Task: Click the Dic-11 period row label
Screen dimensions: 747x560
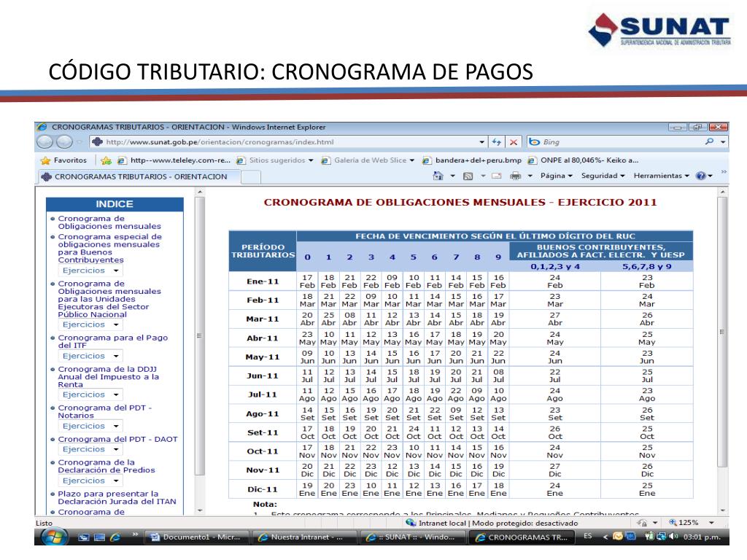Action: [263, 489]
